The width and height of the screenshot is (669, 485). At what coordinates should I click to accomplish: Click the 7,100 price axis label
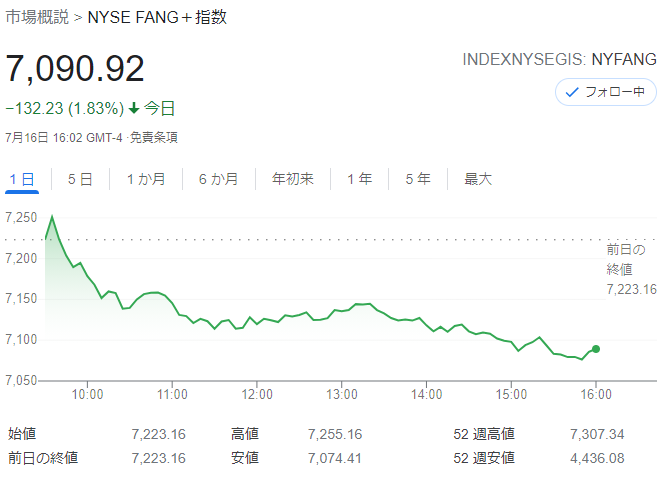(21, 340)
